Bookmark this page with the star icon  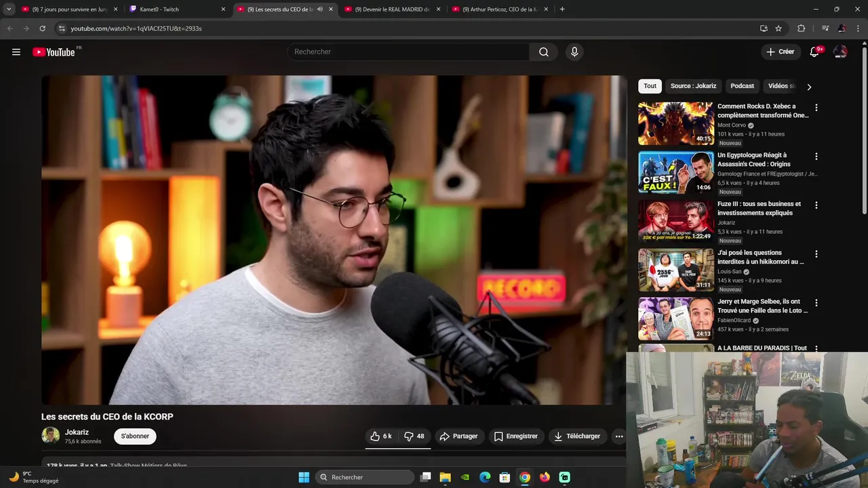click(778, 28)
